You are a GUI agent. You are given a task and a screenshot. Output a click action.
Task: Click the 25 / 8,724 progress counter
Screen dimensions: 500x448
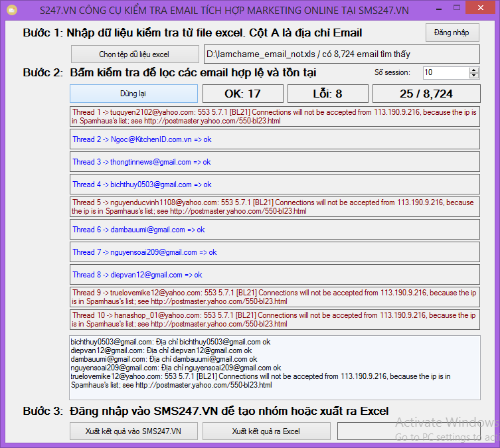click(x=426, y=94)
